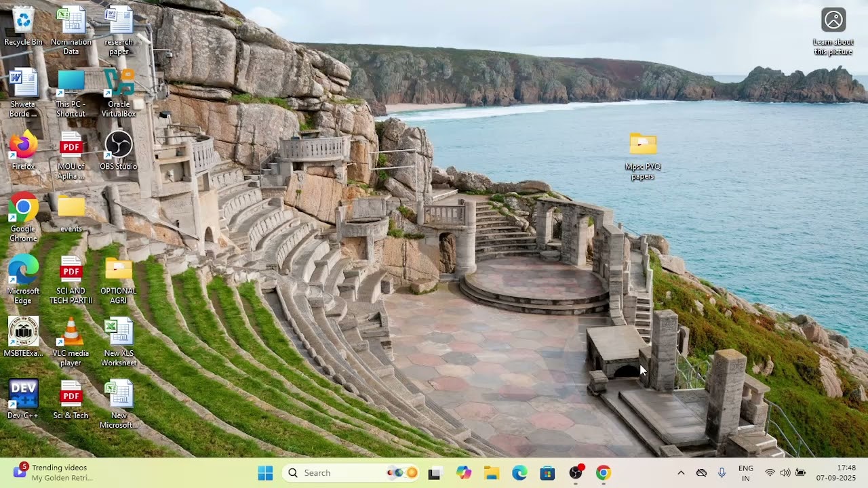Open Microsoft Store from taskbar
Image resolution: width=868 pixels, height=488 pixels.
[547, 473]
